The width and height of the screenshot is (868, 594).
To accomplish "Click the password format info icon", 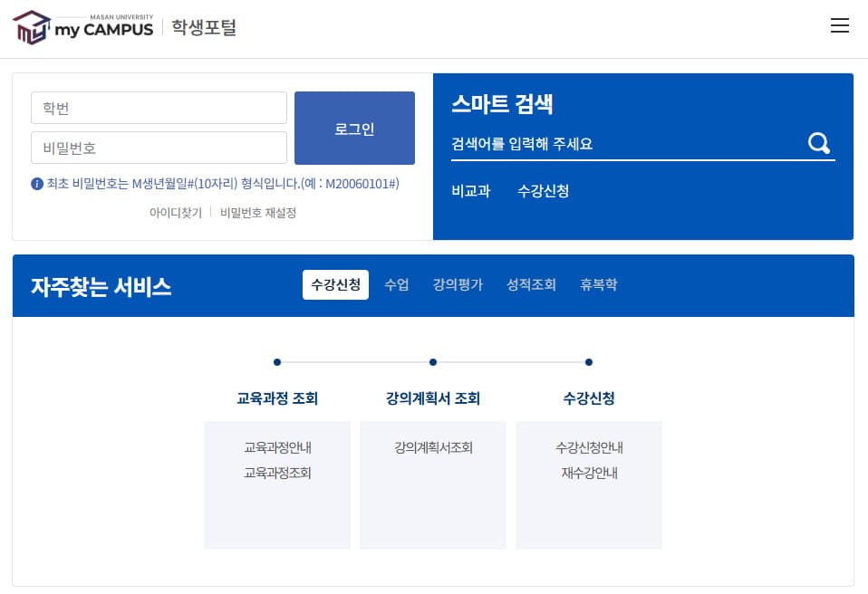I will (x=36, y=184).
